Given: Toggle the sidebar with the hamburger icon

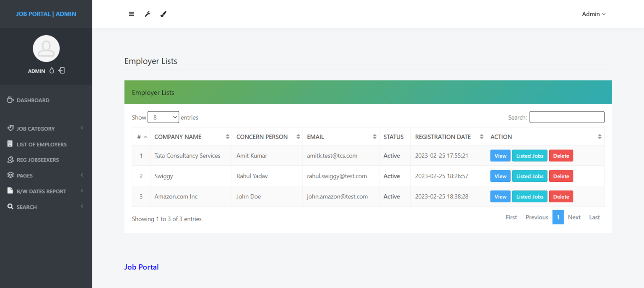Looking at the screenshot, I should 131,14.
